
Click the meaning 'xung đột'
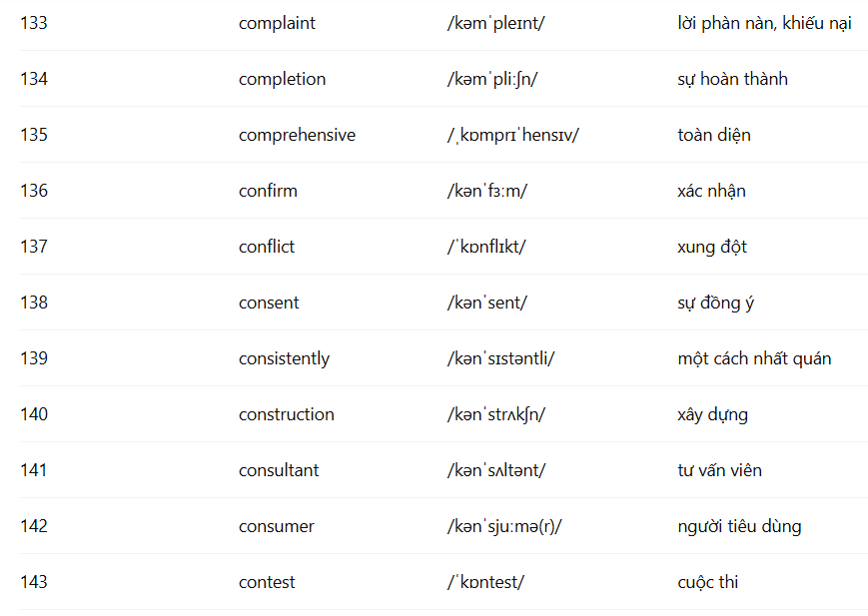point(712,247)
